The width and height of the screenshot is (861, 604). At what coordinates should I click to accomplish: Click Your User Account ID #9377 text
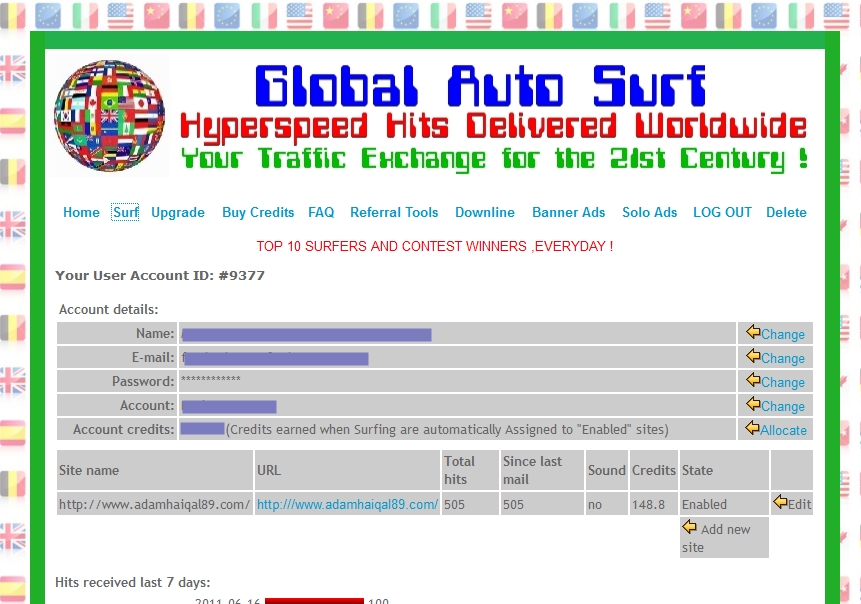[x=160, y=276]
